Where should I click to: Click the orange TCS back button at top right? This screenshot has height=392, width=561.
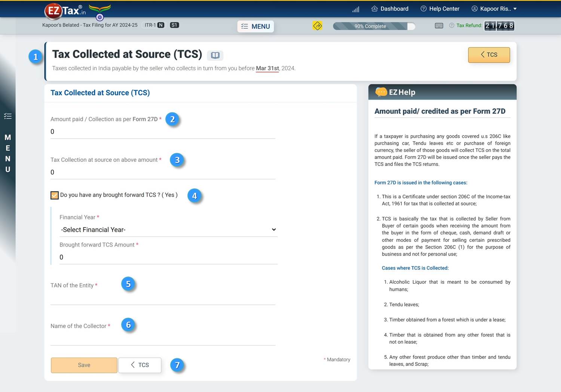[x=489, y=55]
